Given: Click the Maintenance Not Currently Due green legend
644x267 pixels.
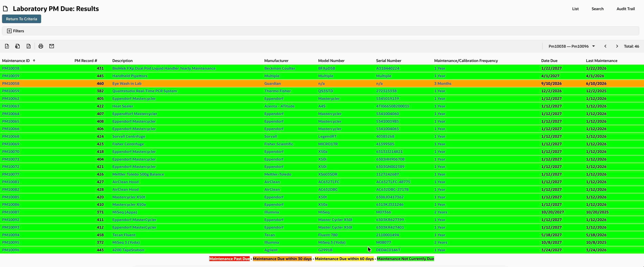Looking at the screenshot, I should pyautogui.click(x=405, y=259).
